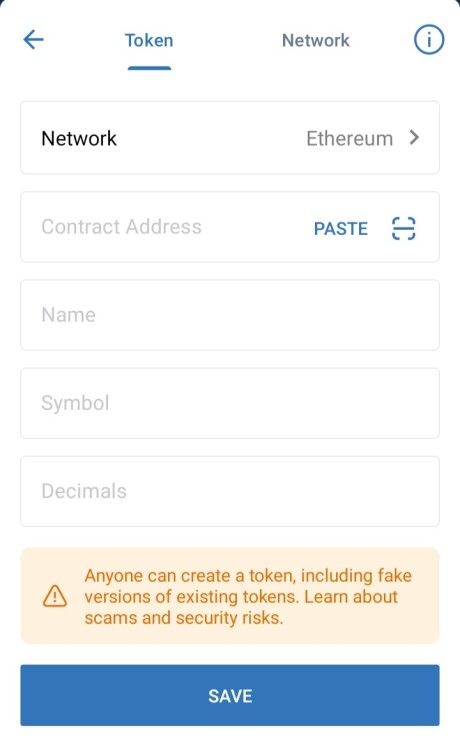Focus the Name field
This screenshot has height=744, width=460.
[x=230, y=315]
